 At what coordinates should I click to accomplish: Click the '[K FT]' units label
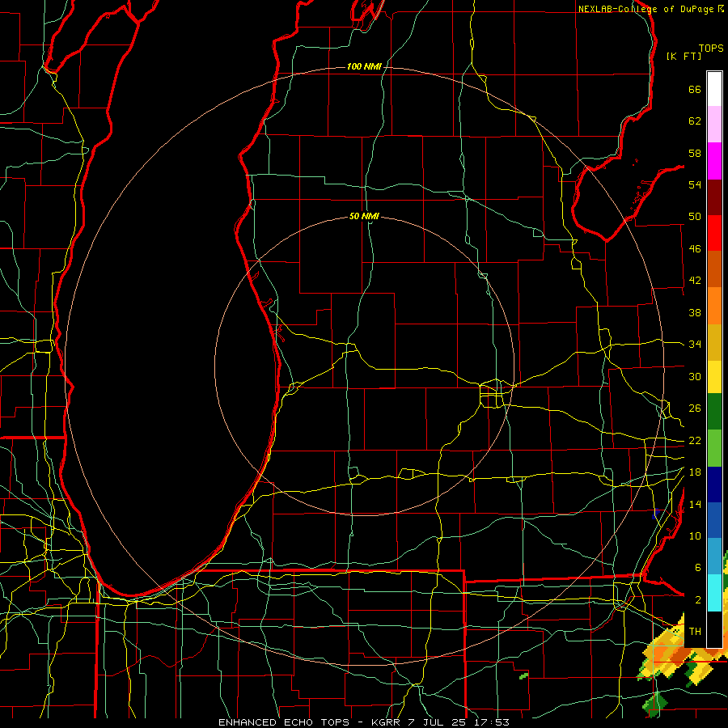684,56
